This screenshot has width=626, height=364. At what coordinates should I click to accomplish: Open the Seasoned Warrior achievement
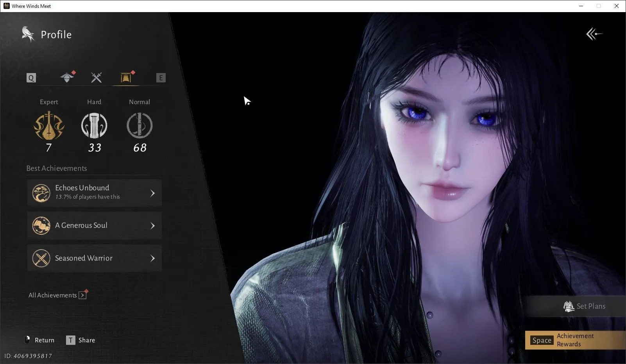pos(94,258)
